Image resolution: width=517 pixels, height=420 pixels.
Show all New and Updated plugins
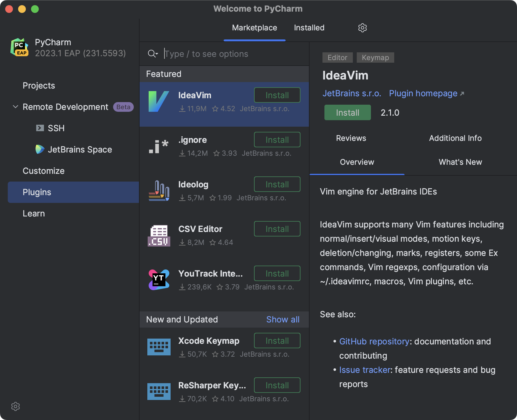click(x=282, y=320)
